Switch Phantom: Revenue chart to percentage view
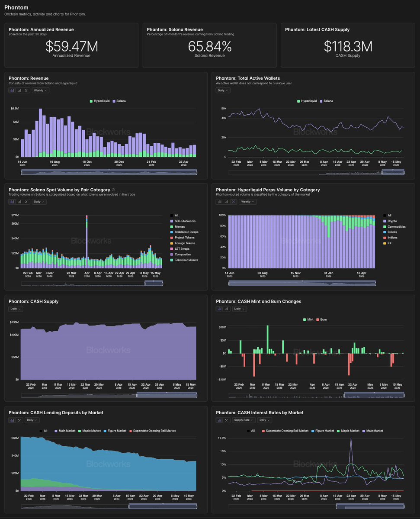 pos(26,90)
